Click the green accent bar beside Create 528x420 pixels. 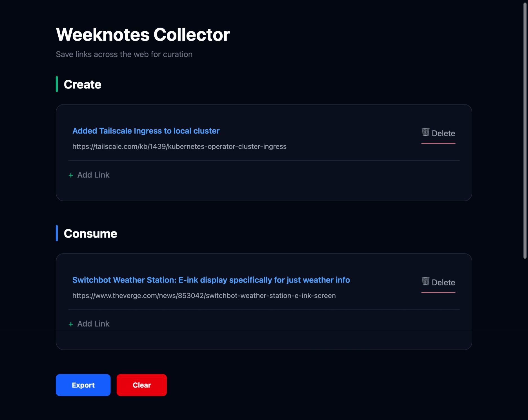click(57, 84)
